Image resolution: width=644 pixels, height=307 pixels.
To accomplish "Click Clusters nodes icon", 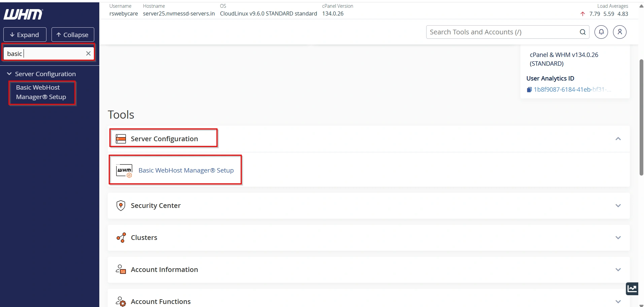I will (121, 238).
